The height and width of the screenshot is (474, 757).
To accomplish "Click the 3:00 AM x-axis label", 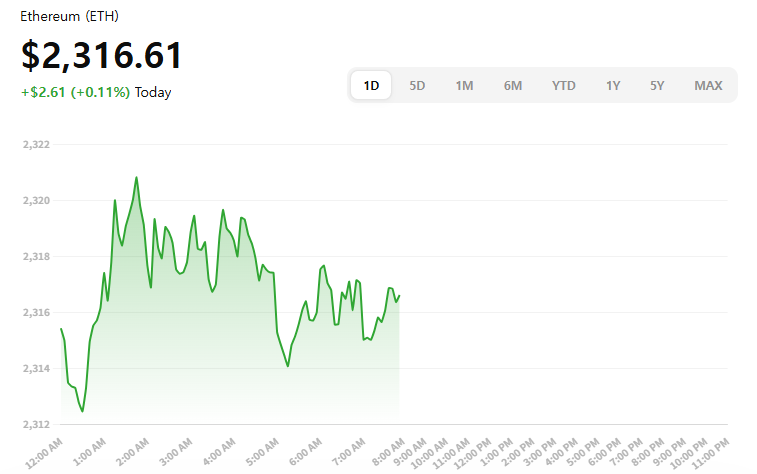I will click(176, 452).
